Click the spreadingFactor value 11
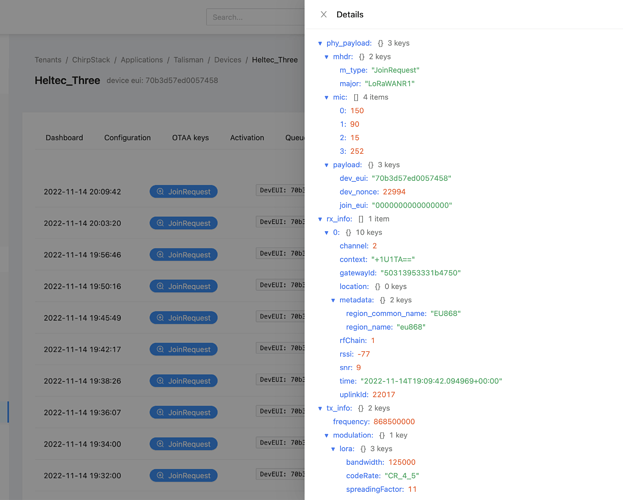This screenshot has width=623, height=500. coord(412,489)
